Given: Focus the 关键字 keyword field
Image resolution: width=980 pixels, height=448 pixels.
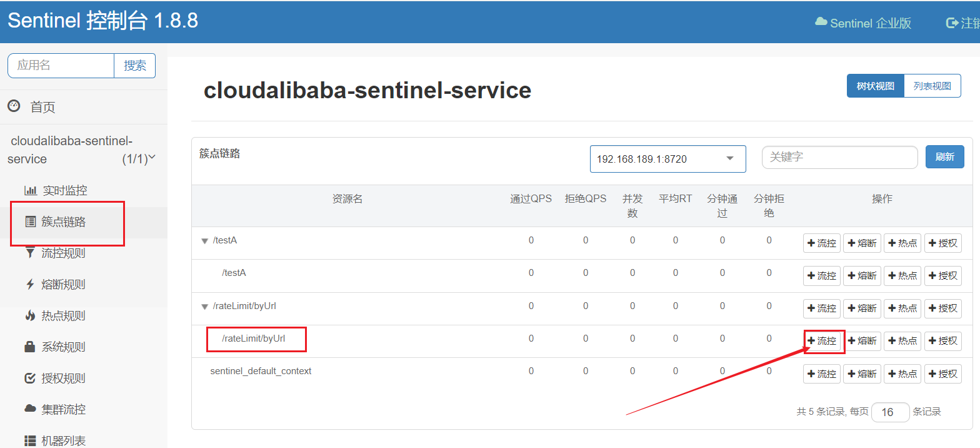Looking at the screenshot, I should coord(839,157).
